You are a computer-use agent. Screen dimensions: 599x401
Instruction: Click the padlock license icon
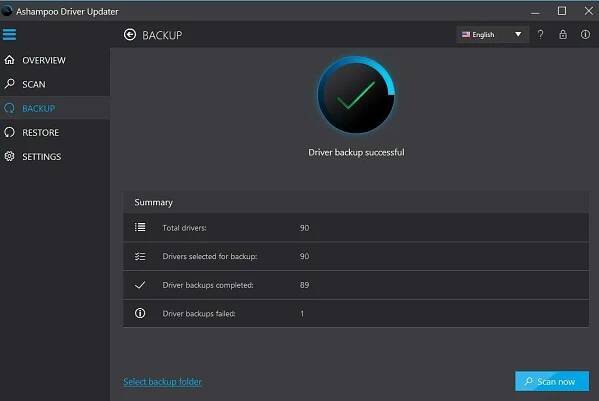click(563, 35)
